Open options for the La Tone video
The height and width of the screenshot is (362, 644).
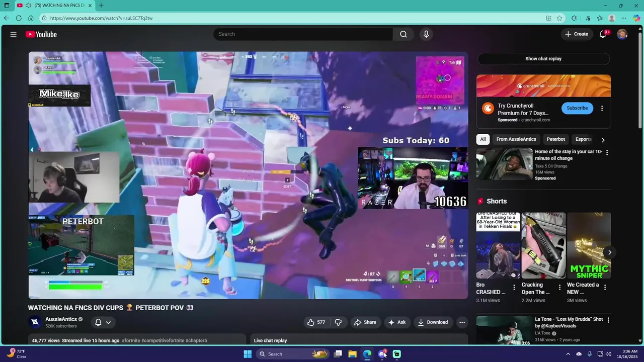click(x=608, y=320)
